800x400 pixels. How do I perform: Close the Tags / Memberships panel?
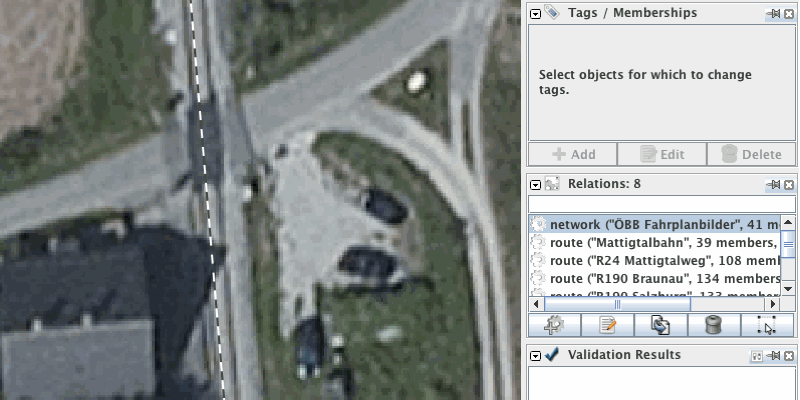pos(789,14)
